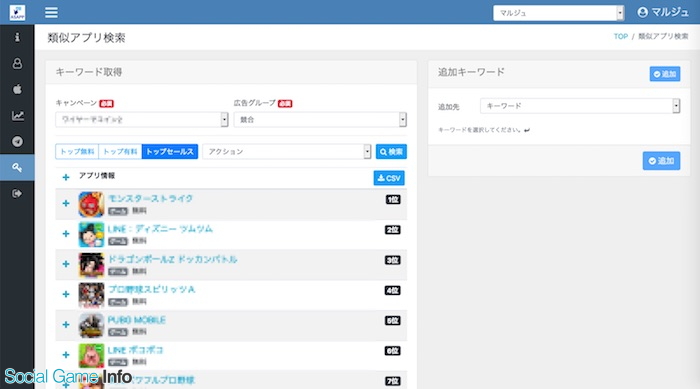700x389 pixels.
Task: Open the キャンペーン campaign dropdown
Action: pyautogui.click(x=142, y=120)
